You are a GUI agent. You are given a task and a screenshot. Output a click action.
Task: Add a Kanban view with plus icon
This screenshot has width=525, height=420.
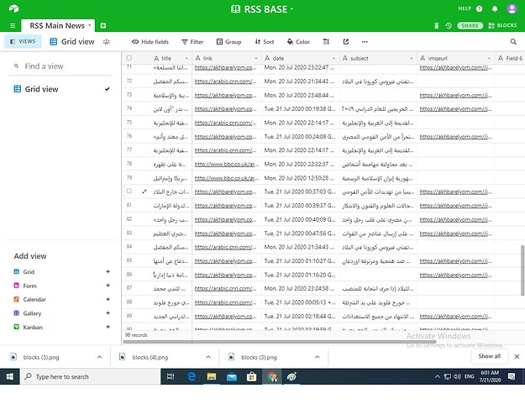(x=108, y=327)
